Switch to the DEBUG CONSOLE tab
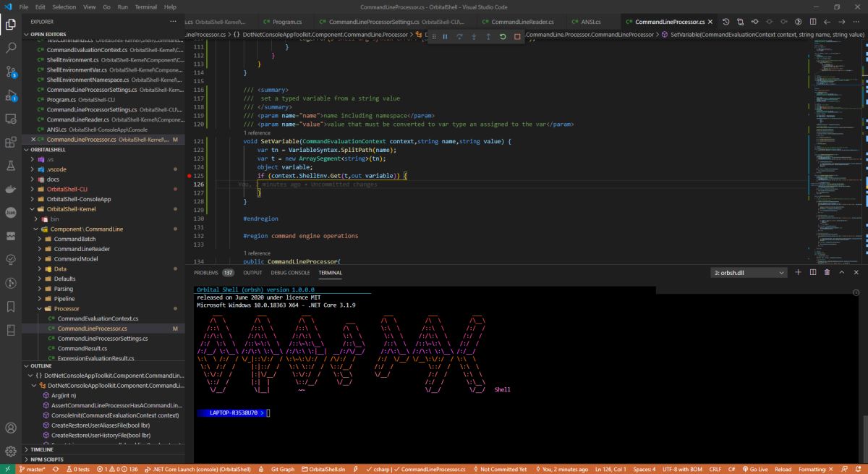The image size is (868, 474). point(290,273)
